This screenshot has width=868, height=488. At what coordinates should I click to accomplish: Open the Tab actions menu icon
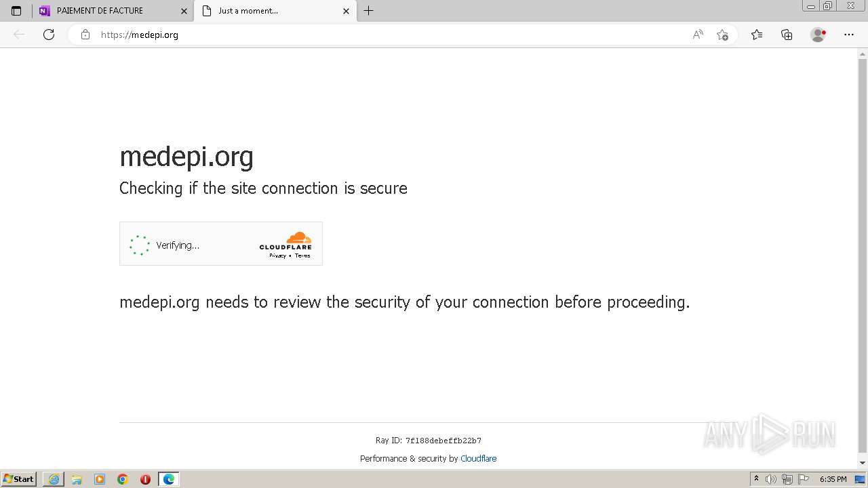pyautogui.click(x=16, y=11)
